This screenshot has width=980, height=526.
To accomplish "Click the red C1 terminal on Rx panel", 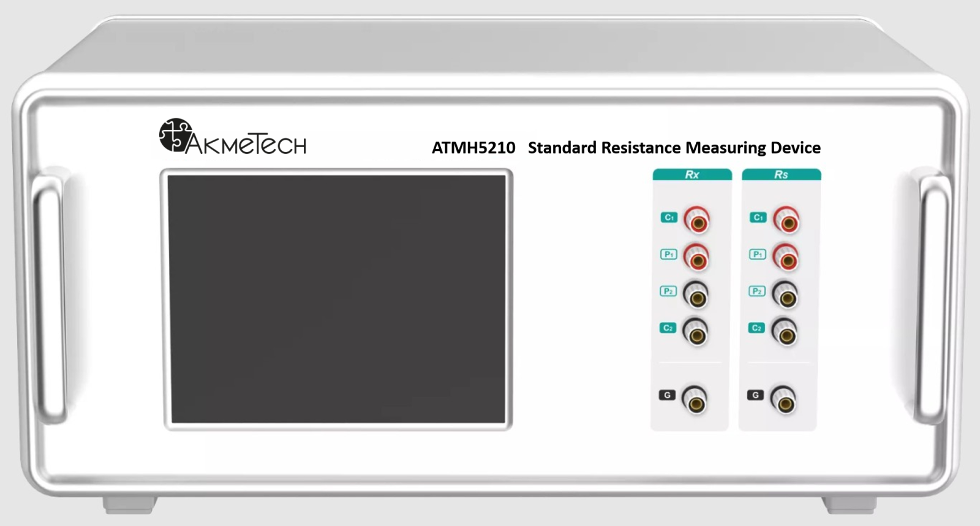I will (696, 219).
